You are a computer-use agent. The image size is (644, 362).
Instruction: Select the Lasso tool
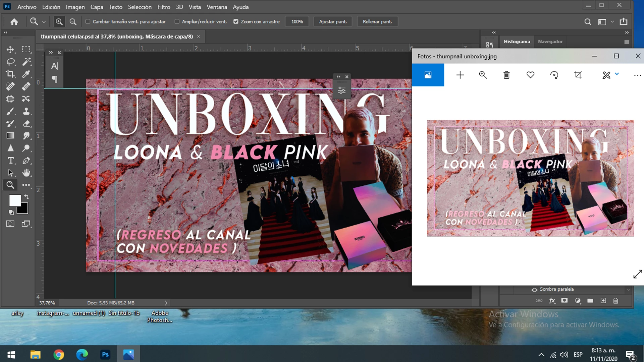(x=10, y=62)
